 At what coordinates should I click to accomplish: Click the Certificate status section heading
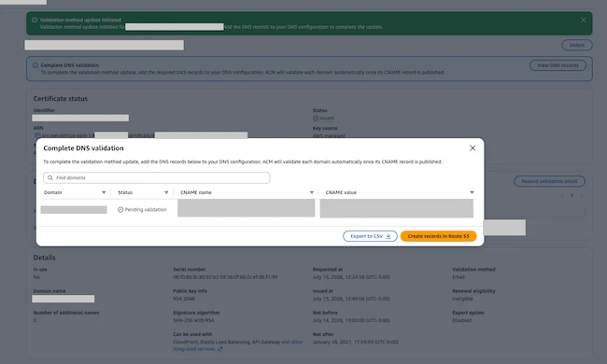61,99
